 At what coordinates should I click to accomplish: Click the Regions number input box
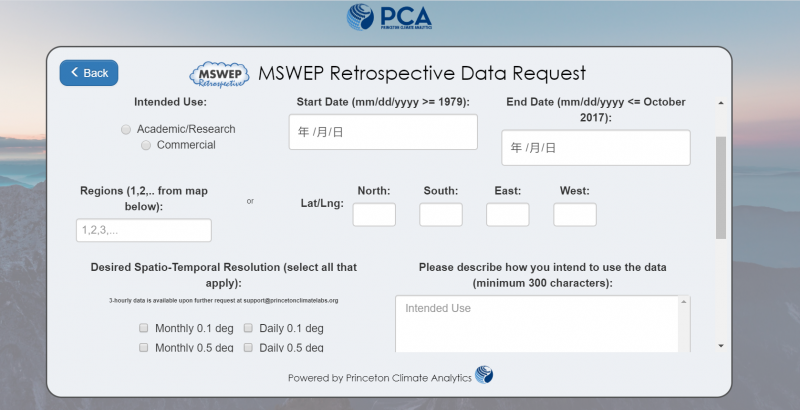144,230
